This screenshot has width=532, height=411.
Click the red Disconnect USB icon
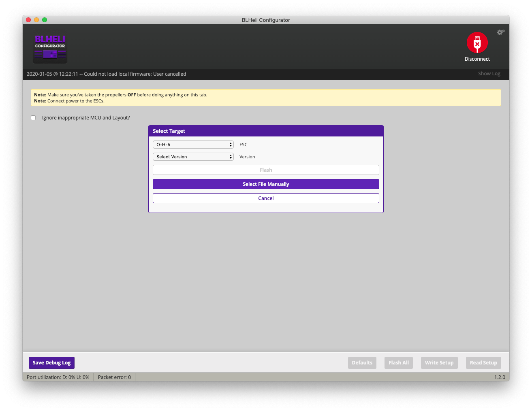point(477,43)
